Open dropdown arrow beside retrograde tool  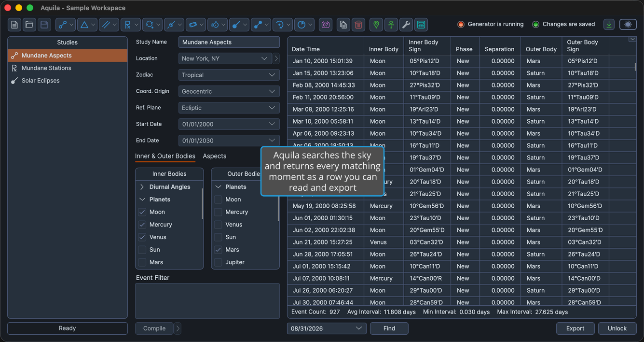coord(137,25)
